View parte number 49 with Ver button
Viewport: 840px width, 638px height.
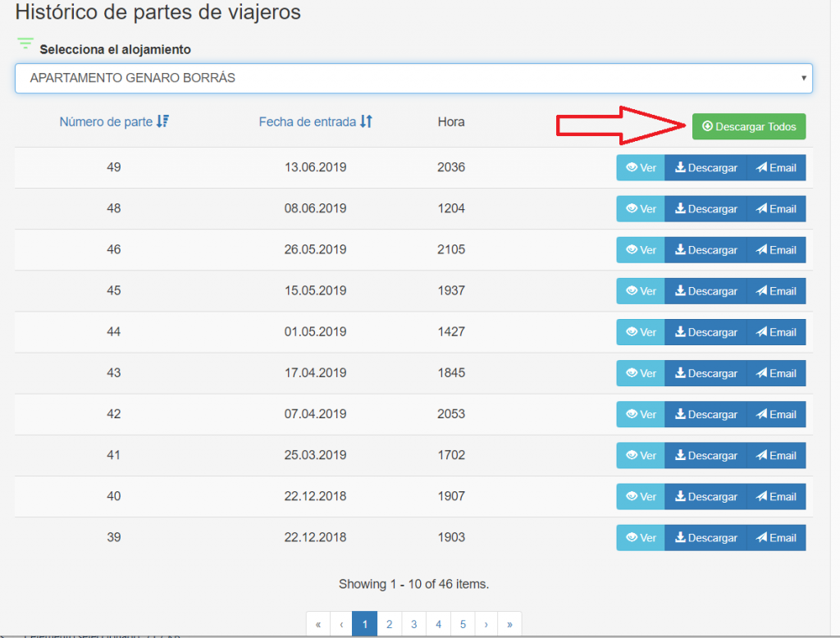tap(640, 167)
